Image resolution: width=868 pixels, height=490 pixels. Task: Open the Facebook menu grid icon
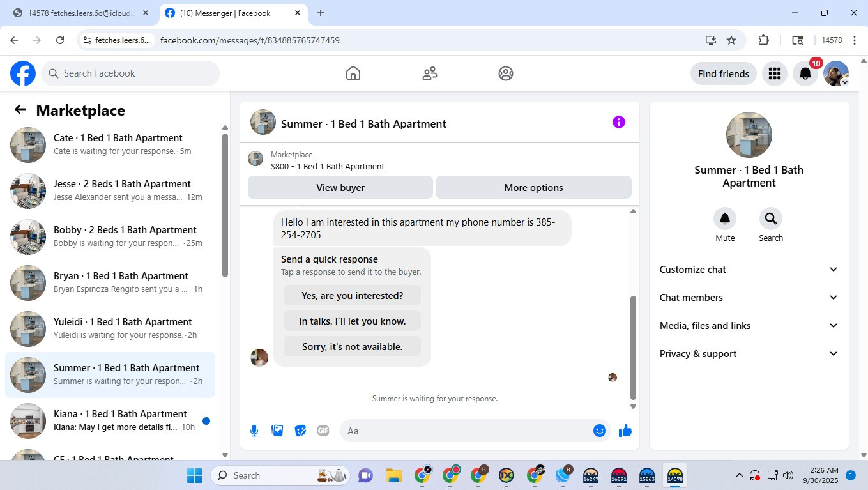[x=775, y=73]
